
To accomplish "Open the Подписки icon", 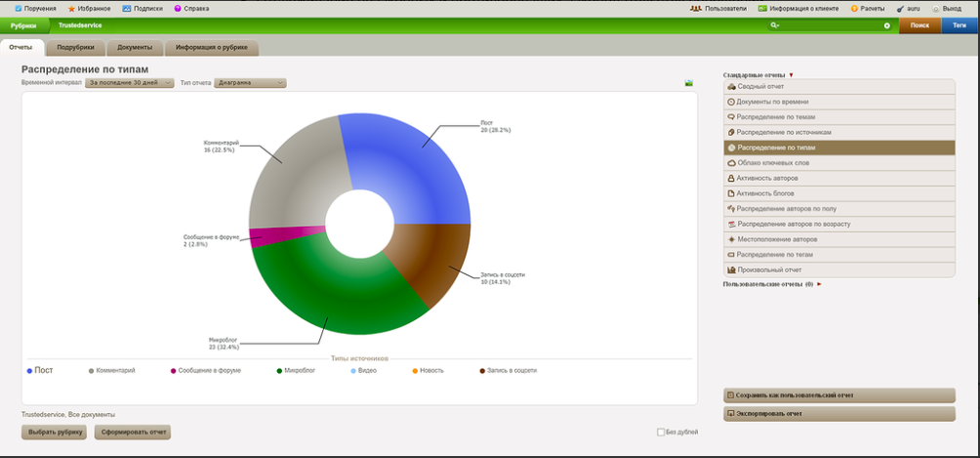I will click(x=127, y=9).
